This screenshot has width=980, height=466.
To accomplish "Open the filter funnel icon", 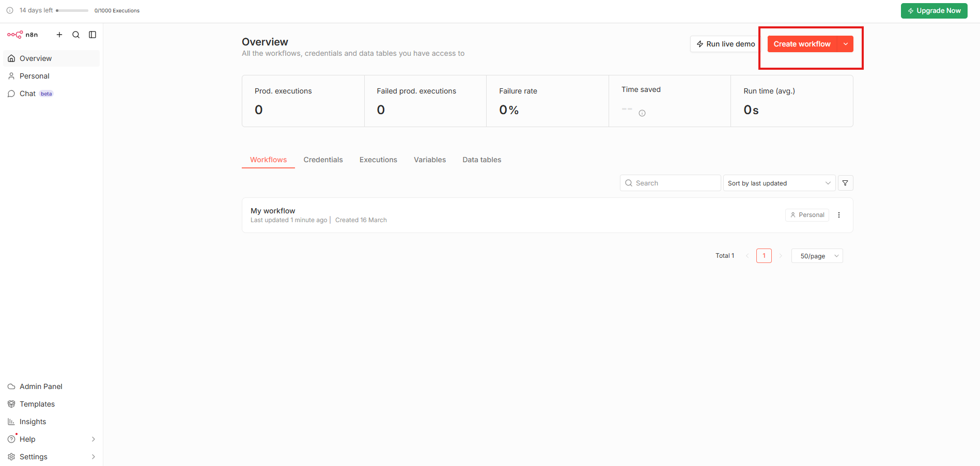I will pyautogui.click(x=845, y=183).
